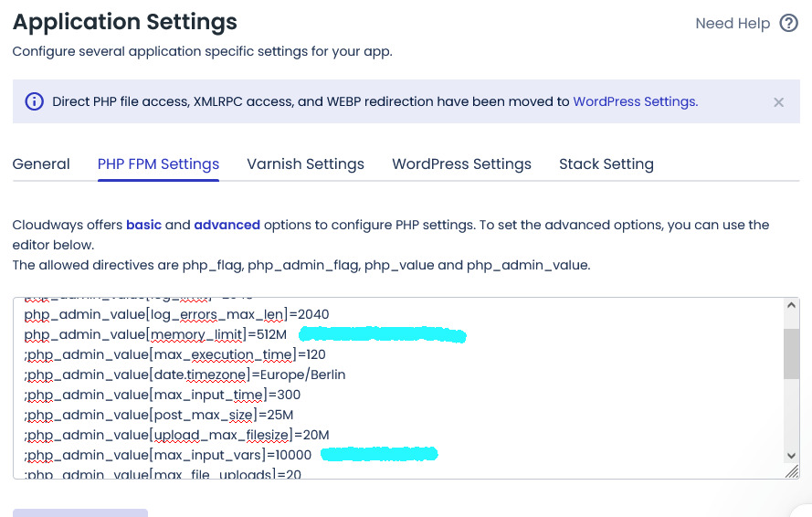
Task: Click the max_input_vars=10000 line
Action: click(169, 455)
